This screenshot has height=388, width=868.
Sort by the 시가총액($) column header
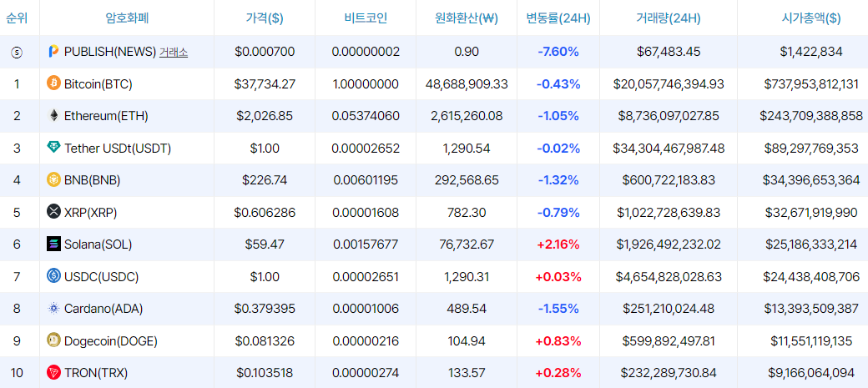[811, 18]
